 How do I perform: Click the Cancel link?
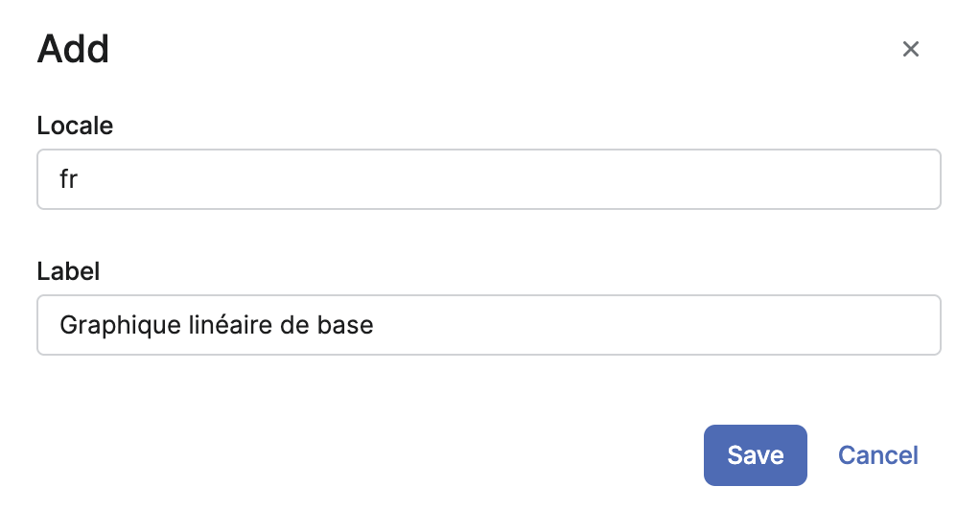coord(877,455)
